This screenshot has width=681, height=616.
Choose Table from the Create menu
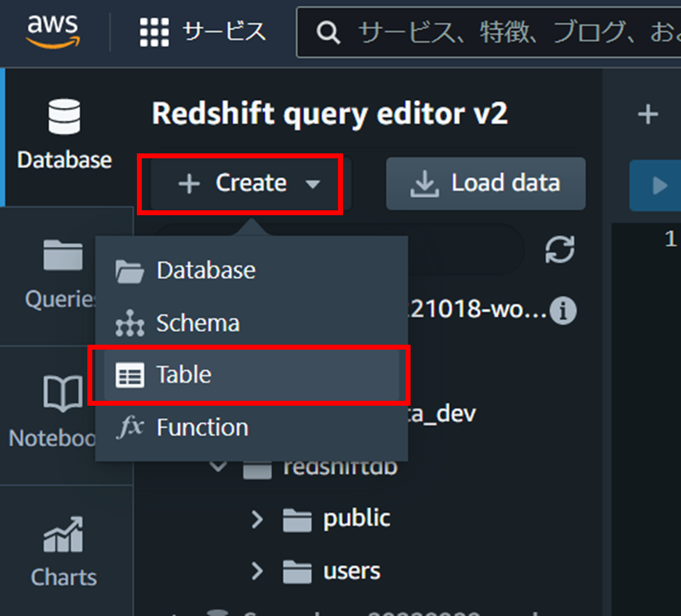[x=251, y=375]
